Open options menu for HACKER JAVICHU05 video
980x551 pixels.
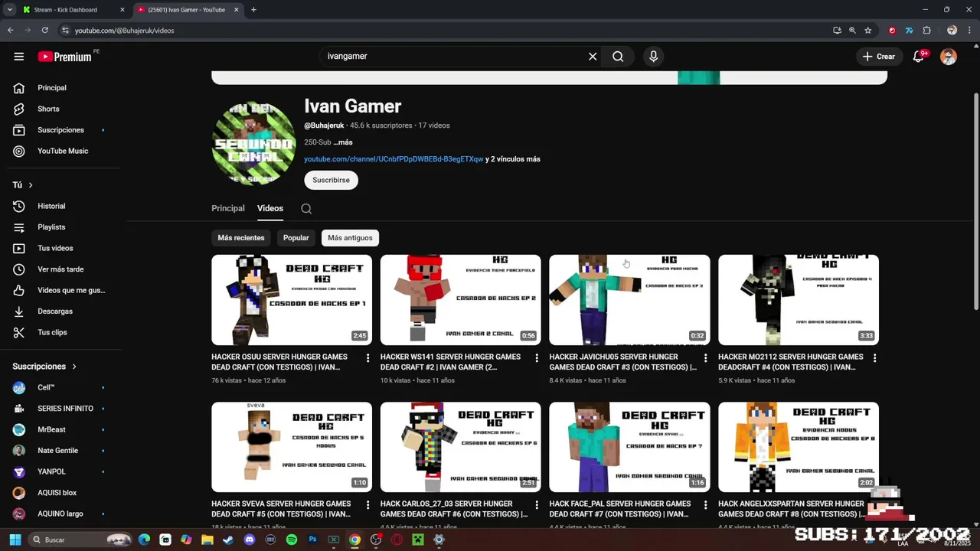coord(705,357)
